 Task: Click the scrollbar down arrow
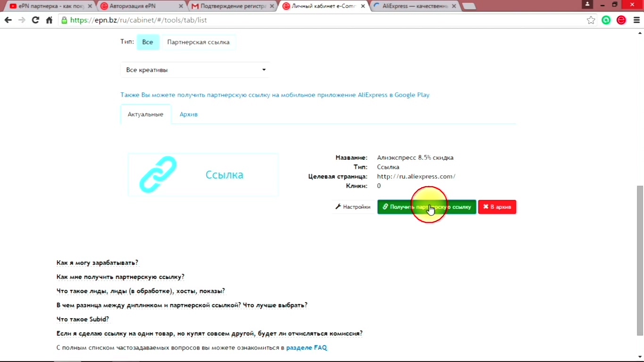point(640,357)
